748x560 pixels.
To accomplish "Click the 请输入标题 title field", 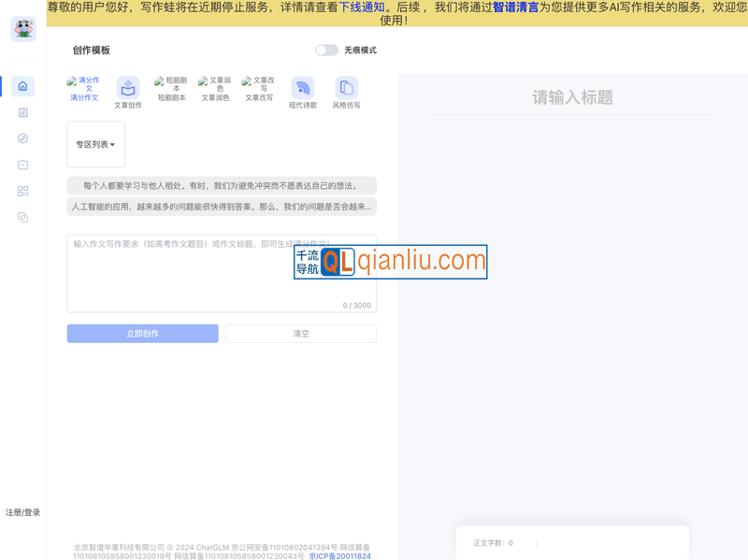I will click(572, 98).
